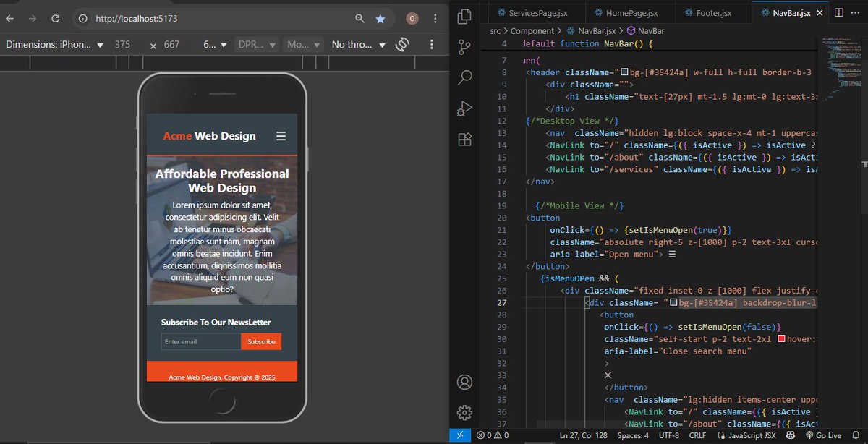868x444 pixels.
Task: Open the Extensions view
Action: (465, 139)
